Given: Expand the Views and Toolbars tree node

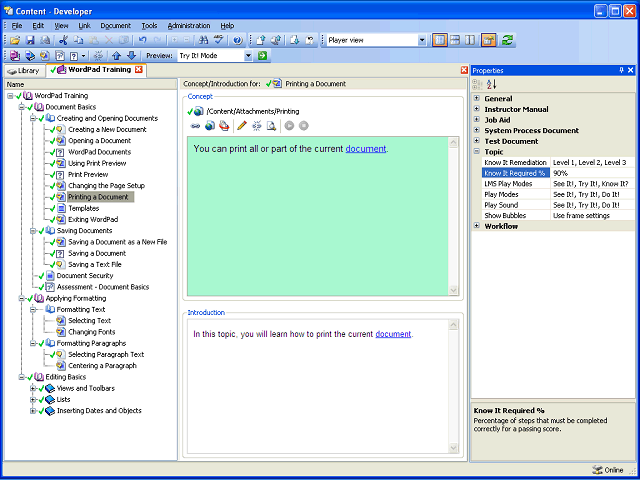Looking at the screenshot, I should coord(33,388).
